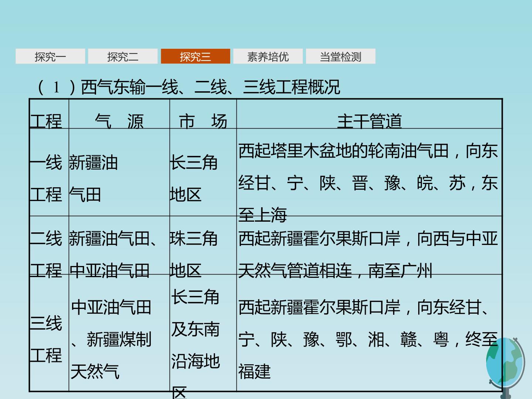Click the heading 西气东输一线、二线、三线工程概况
Viewport: 532px width, 399px height.
pos(211,87)
